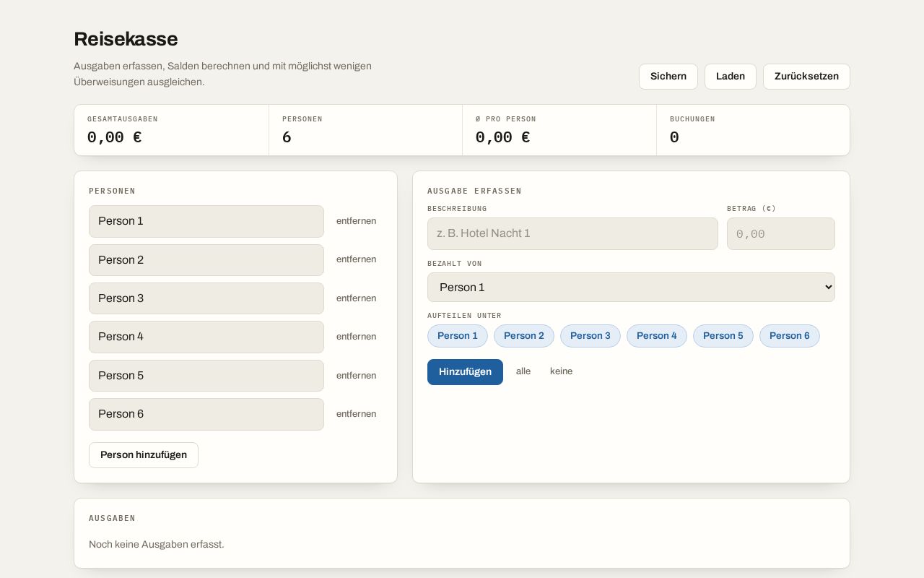Click Person hinzufügen button
Screen dimensions: 924x578
(144, 455)
